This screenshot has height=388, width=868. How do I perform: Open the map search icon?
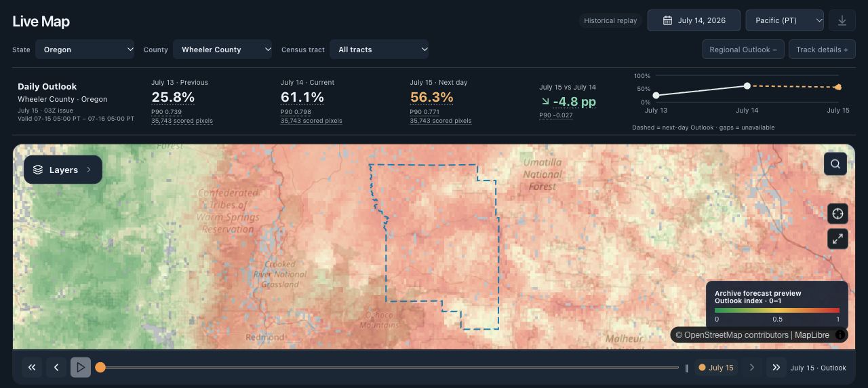(x=835, y=163)
